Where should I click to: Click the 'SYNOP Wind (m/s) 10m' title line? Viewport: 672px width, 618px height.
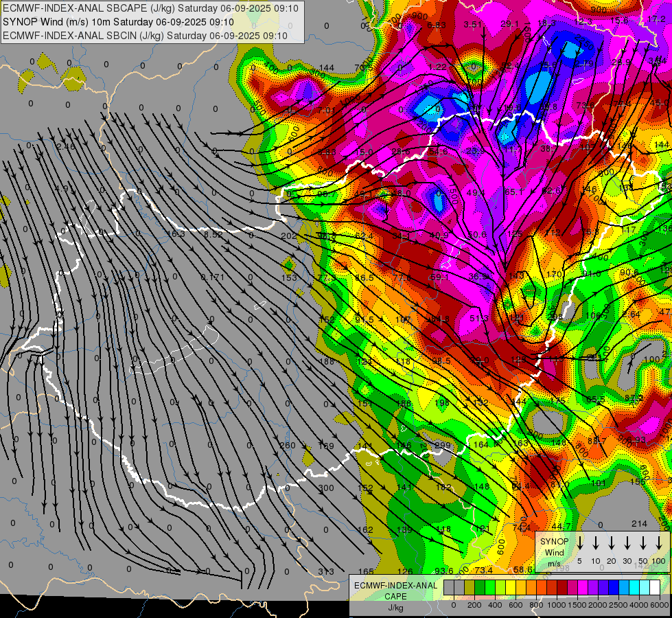pos(119,22)
